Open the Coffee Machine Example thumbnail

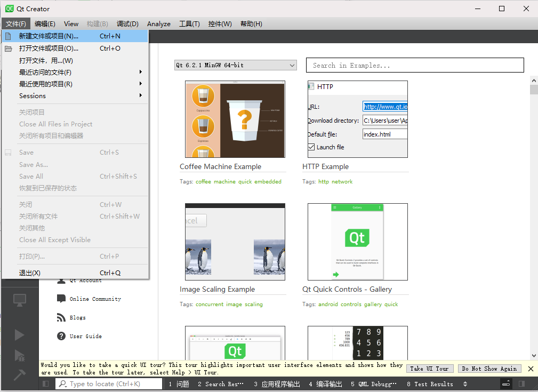click(235, 119)
